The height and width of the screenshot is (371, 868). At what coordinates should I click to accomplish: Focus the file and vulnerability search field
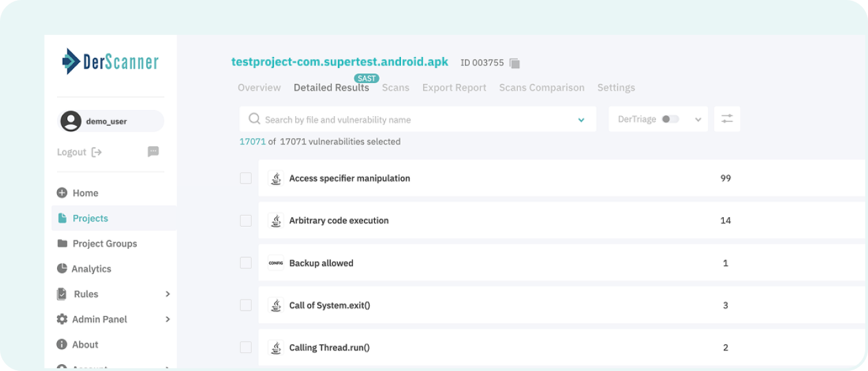pos(418,119)
